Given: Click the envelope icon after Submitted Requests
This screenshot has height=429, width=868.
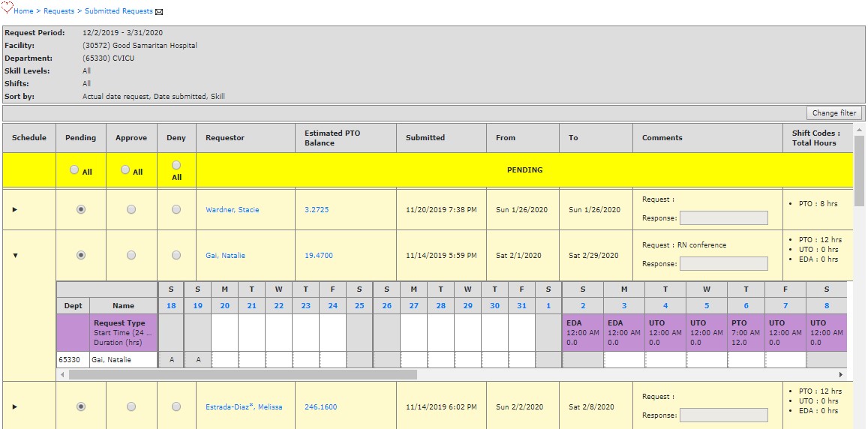Looking at the screenshot, I should pyautogui.click(x=159, y=12).
